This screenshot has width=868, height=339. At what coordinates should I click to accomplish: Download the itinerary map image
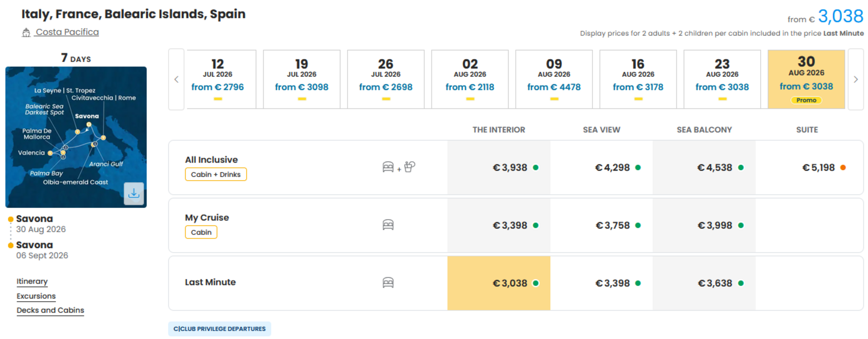coord(134,194)
